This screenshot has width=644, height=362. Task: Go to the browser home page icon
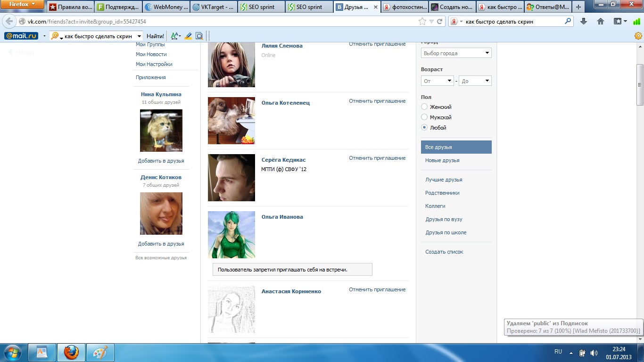pos(601,21)
